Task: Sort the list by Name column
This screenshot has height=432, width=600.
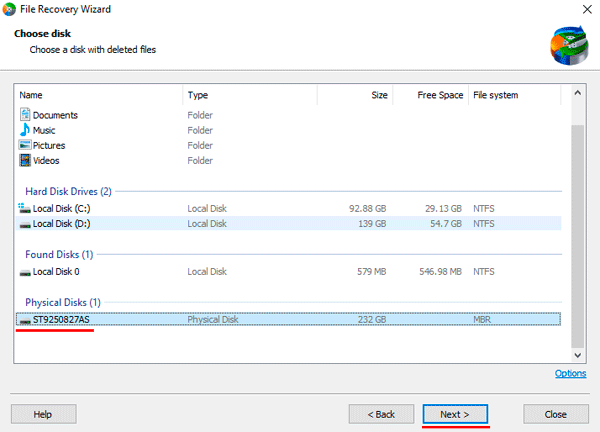Action: point(99,95)
